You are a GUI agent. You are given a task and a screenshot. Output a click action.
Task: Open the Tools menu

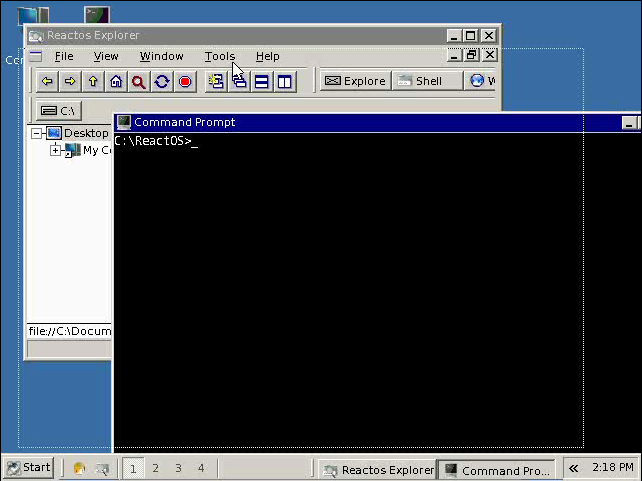220,56
